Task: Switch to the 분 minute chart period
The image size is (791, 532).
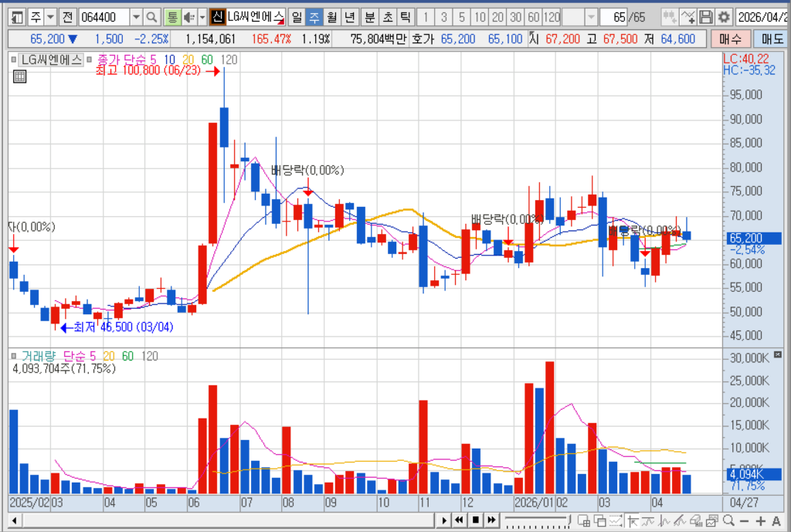Action: (370, 18)
